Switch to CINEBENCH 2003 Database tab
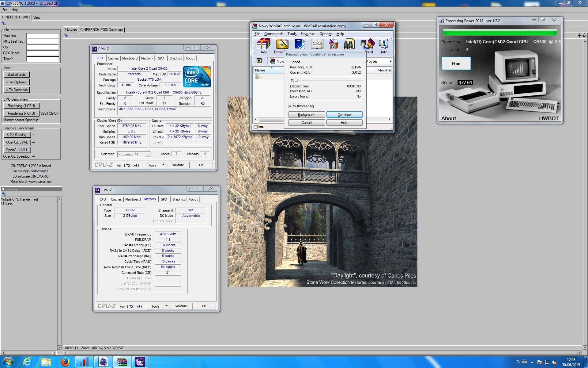Image resolution: width=588 pixels, height=368 pixels. point(101,30)
